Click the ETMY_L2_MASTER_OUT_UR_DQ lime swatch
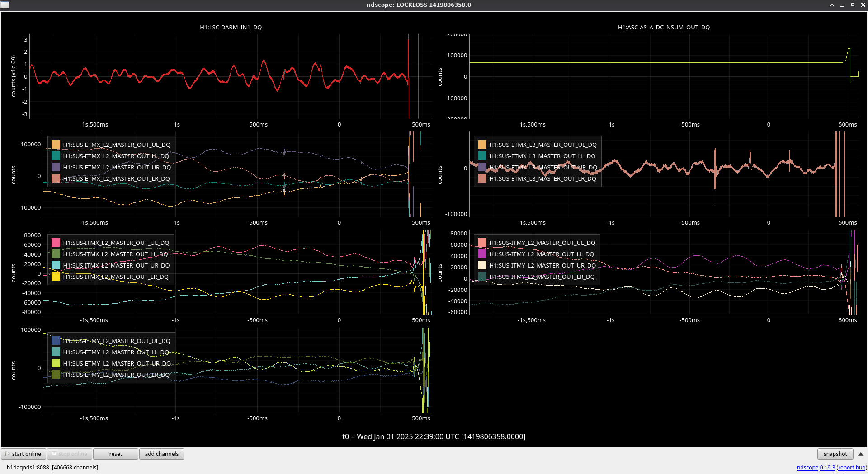This screenshot has width=868, height=474. (x=56, y=363)
